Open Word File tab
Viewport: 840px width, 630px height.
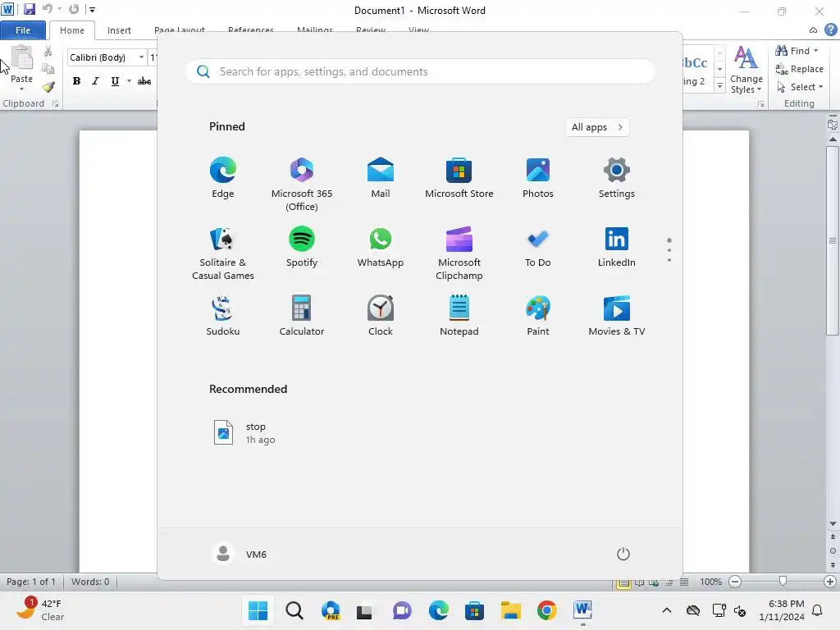click(23, 30)
